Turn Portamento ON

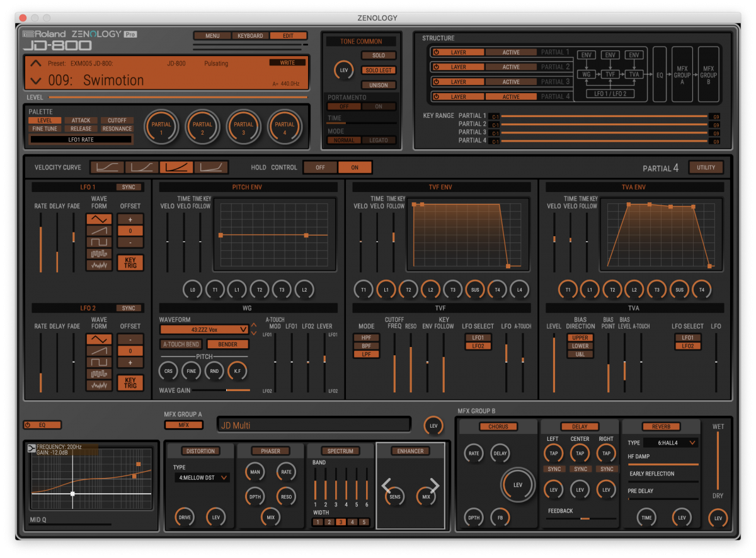[x=379, y=106]
